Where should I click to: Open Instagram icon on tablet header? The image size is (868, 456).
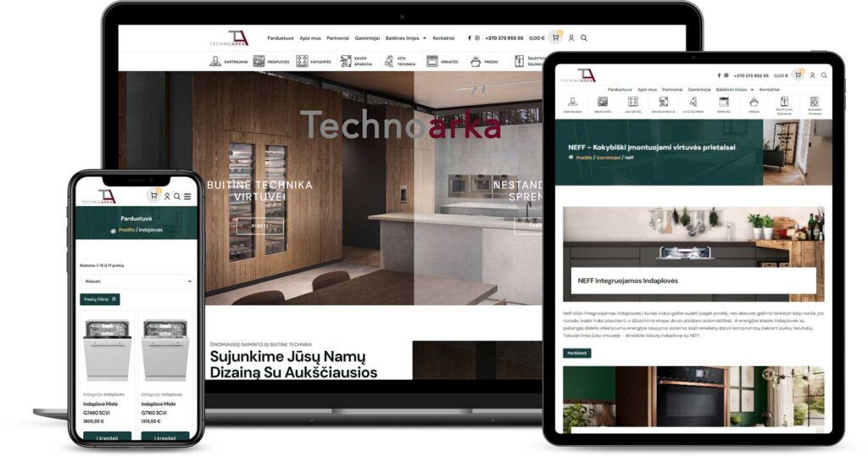point(726,75)
